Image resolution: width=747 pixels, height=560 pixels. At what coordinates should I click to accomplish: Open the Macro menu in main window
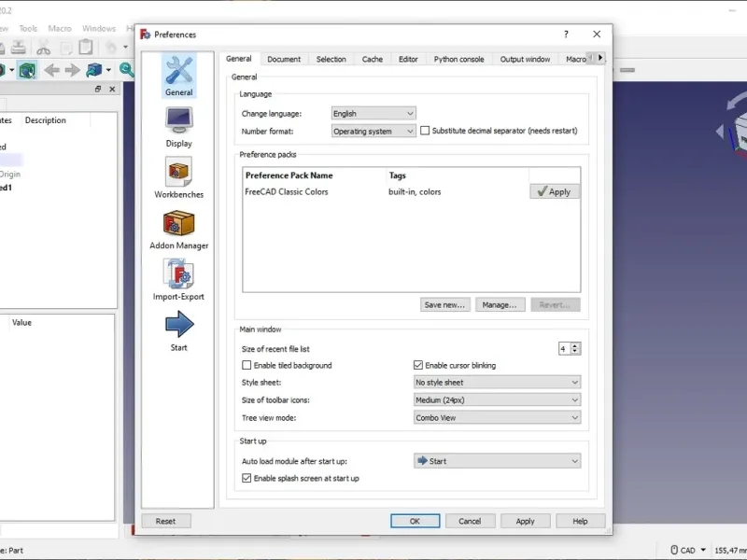pos(60,29)
